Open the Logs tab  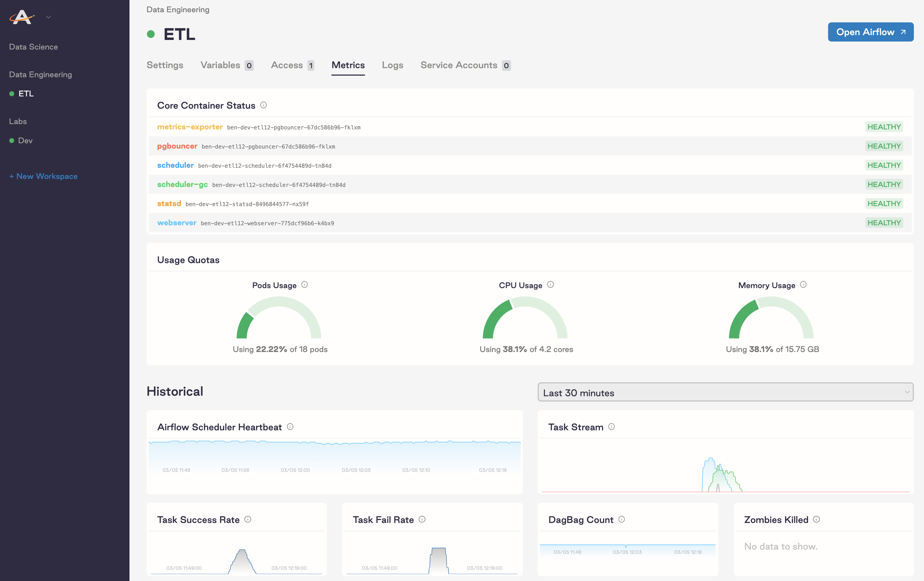tap(392, 65)
